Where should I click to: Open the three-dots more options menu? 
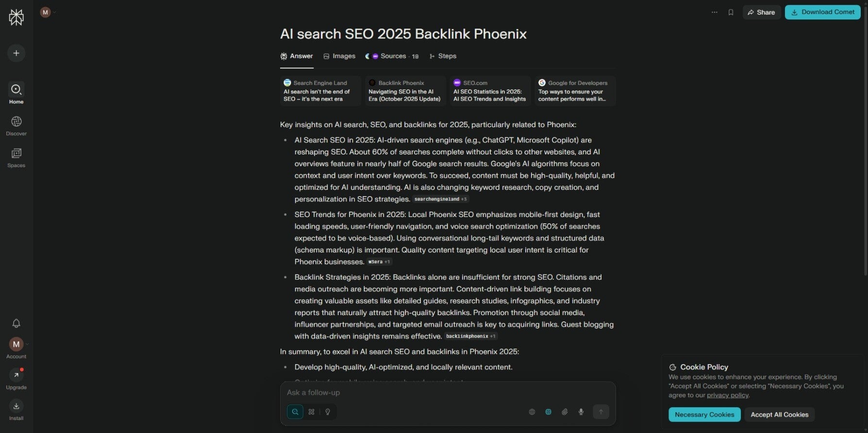pos(714,13)
